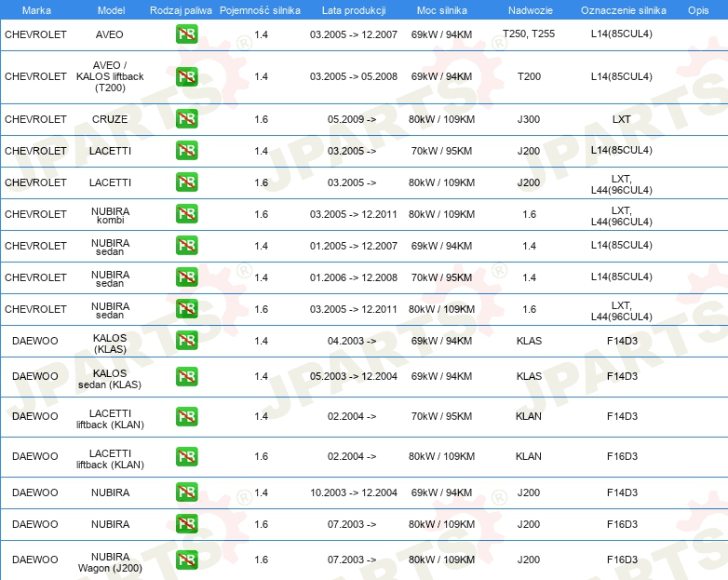Viewport: 728px width, 580px height.
Task: Click the KALOS sedan (KLAS) model cell
Action: coord(110,379)
